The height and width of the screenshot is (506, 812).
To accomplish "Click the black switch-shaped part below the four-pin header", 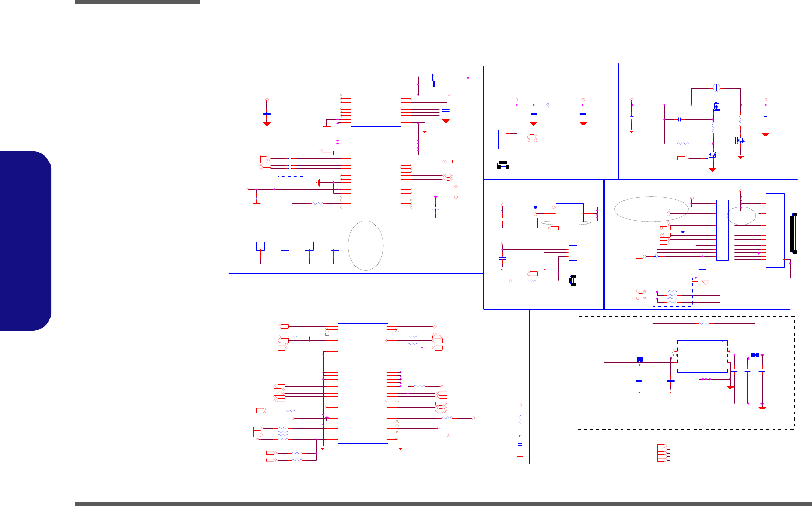I will coord(503,165).
